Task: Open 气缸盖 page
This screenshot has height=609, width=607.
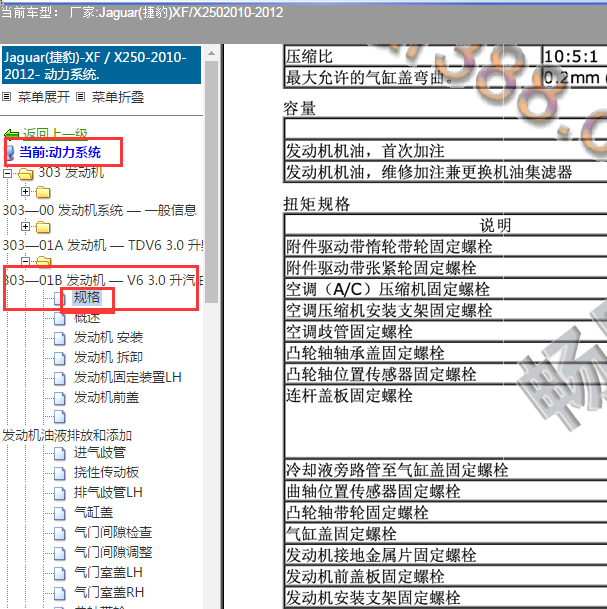Action: click(x=93, y=512)
